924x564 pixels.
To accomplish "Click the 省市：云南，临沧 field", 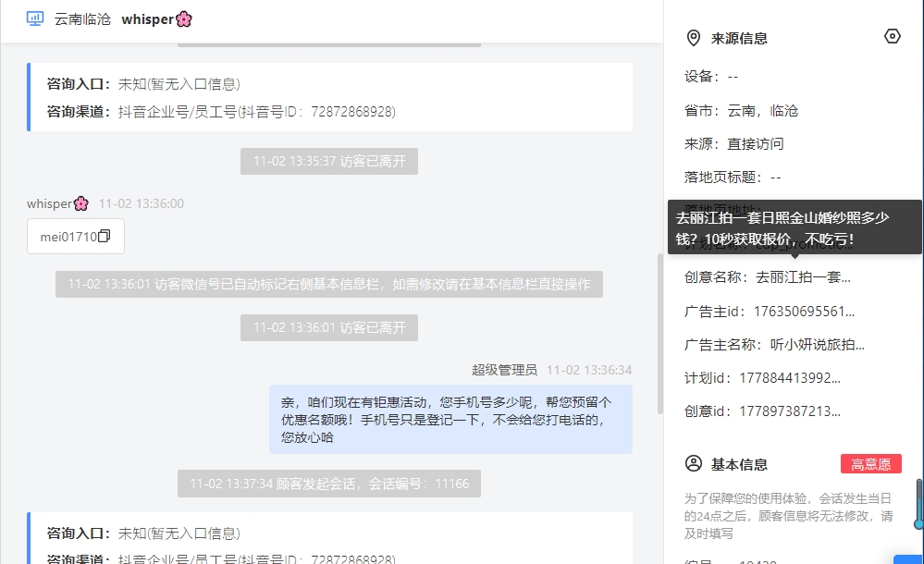I will [741, 110].
